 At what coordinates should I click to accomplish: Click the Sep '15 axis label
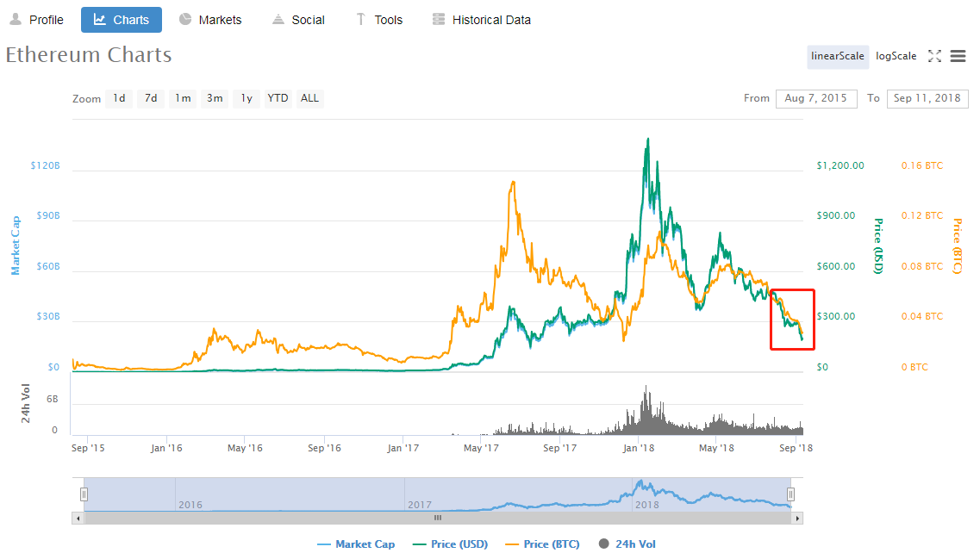pyautogui.click(x=88, y=448)
